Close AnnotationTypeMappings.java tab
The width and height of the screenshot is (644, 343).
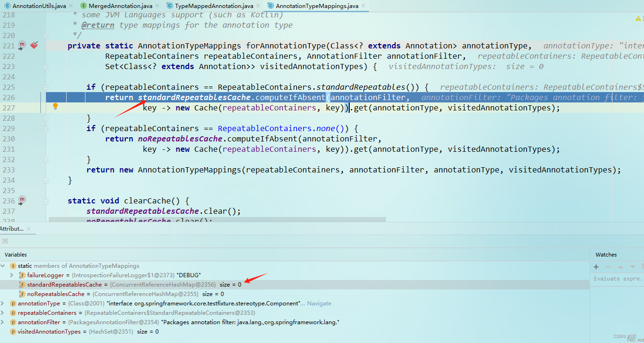[363, 6]
